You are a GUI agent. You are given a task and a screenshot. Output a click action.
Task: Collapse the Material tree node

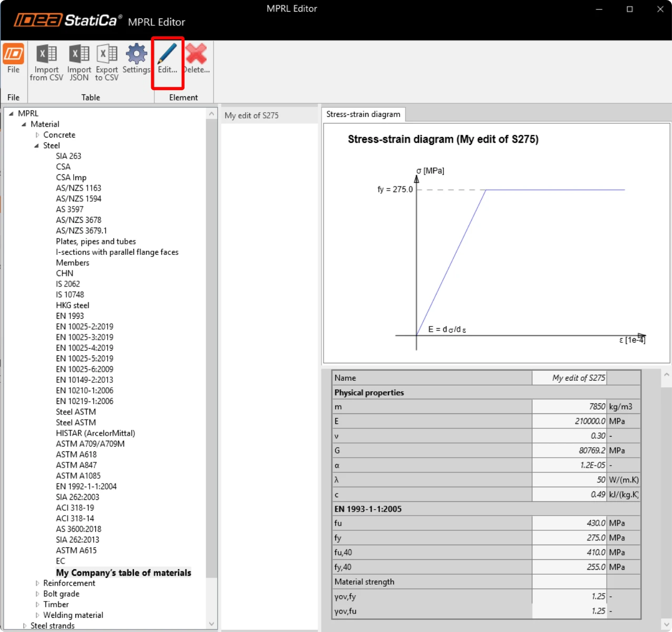point(24,125)
